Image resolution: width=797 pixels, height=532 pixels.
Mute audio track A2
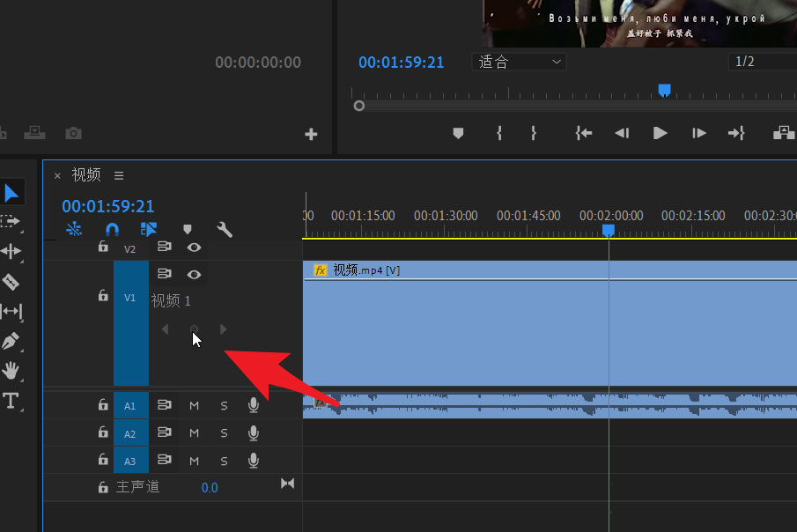click(x=195, y=433)
